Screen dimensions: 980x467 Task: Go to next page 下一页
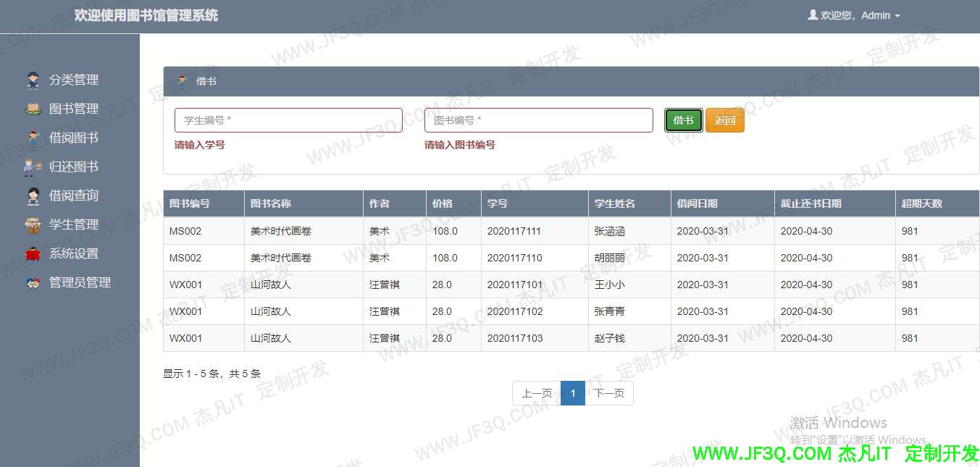(x=608, y=393)
